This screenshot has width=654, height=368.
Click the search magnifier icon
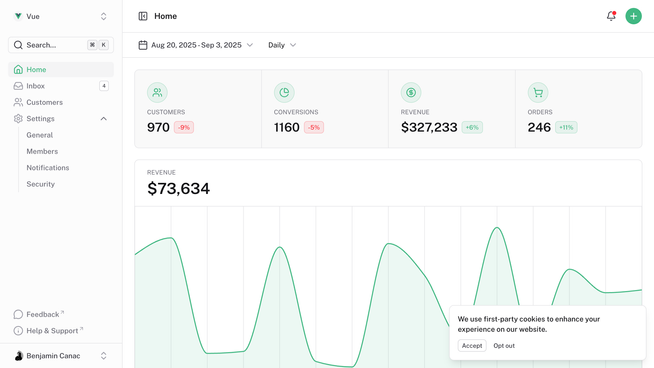coord(18,45)
